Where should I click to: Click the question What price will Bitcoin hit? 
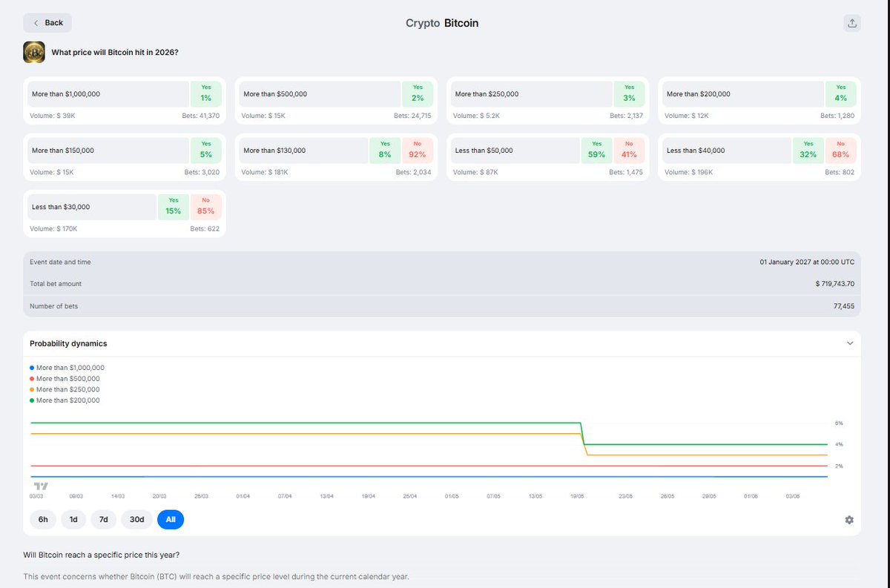coord(114,53)
